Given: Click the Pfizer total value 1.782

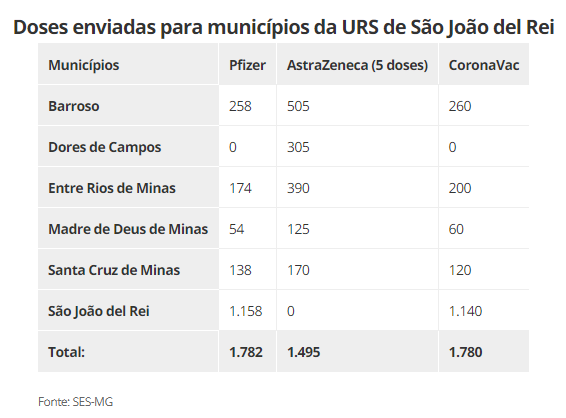Looking at the screenshot, I should (x=246, y=352).
